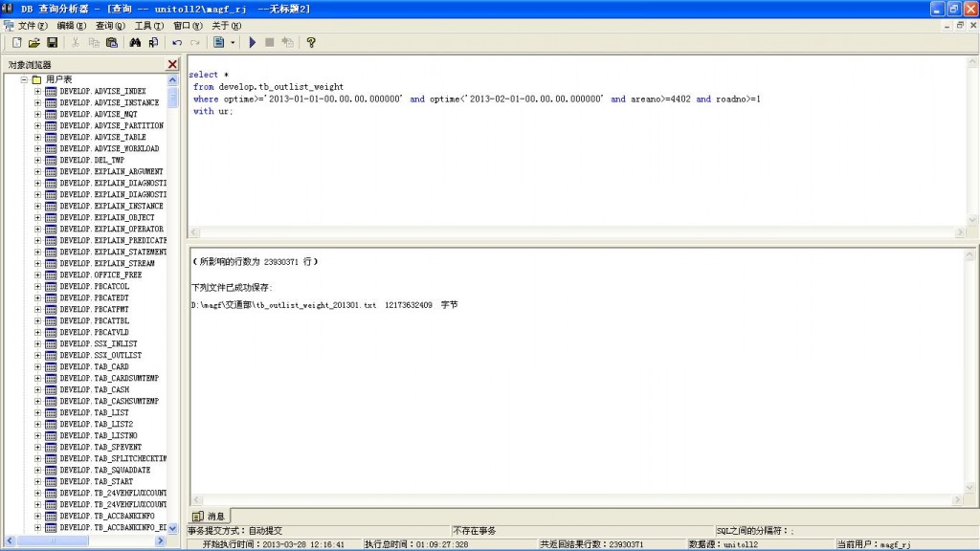Select the DEVELOP.TAB_CASH tree item

[95, 389]
